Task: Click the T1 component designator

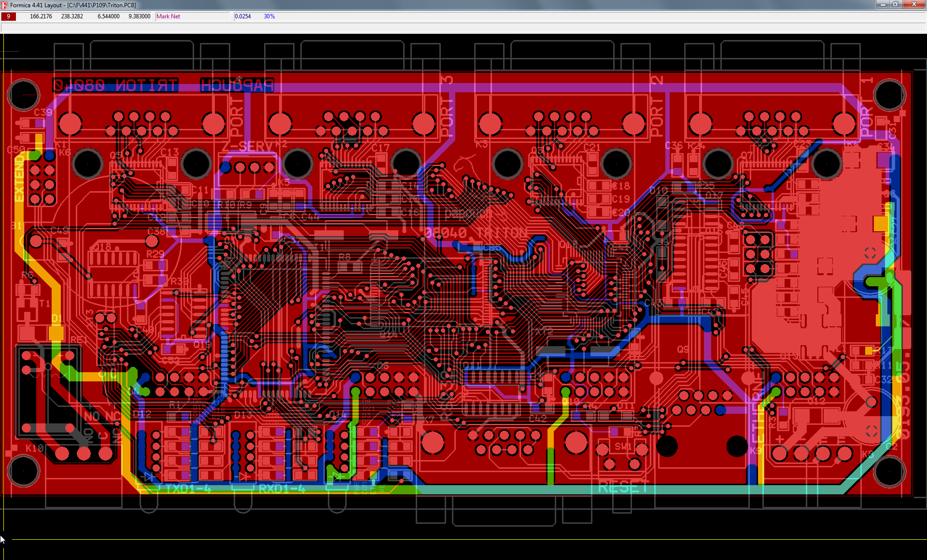Action: [x=44, y=303]
